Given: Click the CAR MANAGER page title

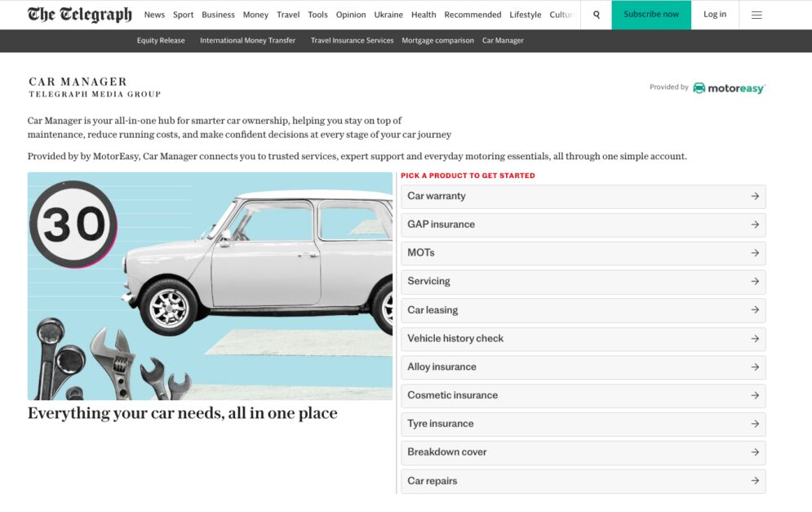Looking at the screenshot, I should pyautogui.click(x=78, y=82).
